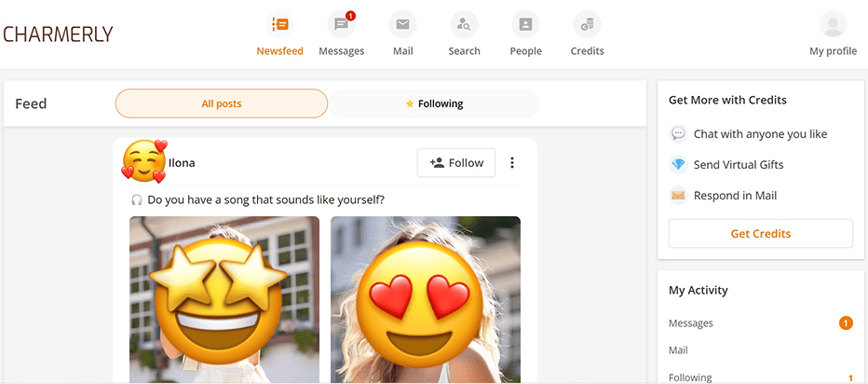Open the Credits coin icon

(587, 24)
